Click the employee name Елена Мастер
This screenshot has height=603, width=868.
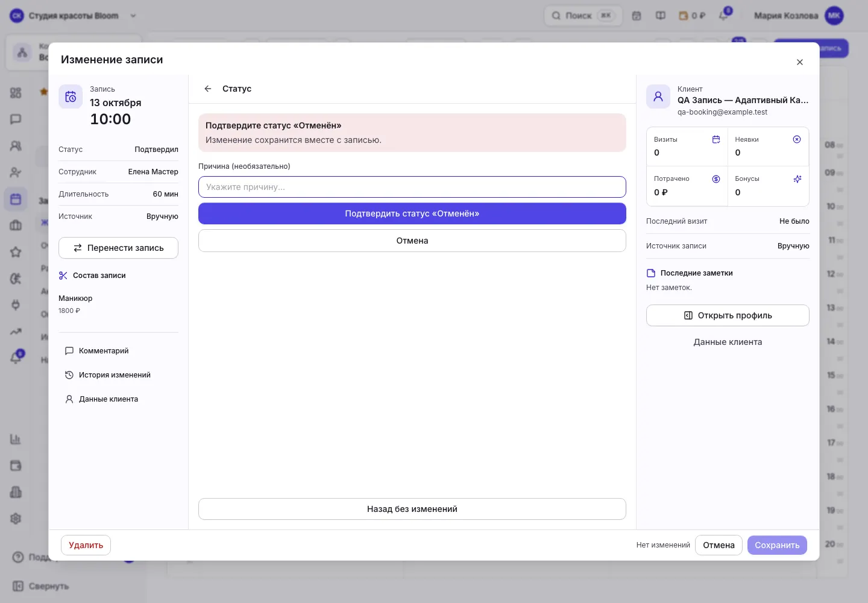coord(153,172)
